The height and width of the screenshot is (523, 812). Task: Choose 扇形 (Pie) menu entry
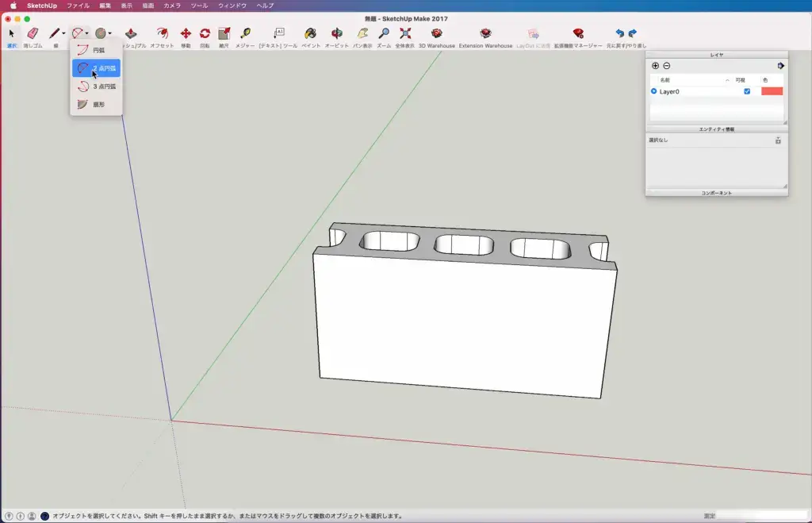96,104
